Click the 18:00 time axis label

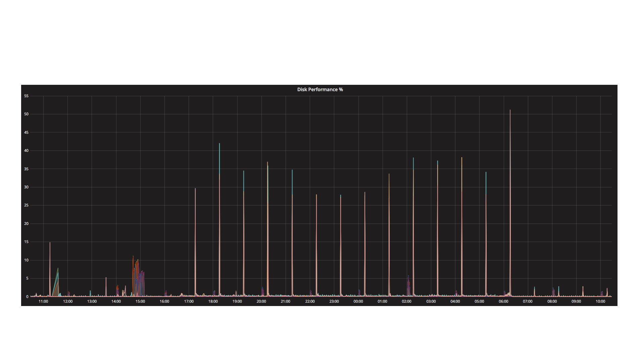coord(213,301)
